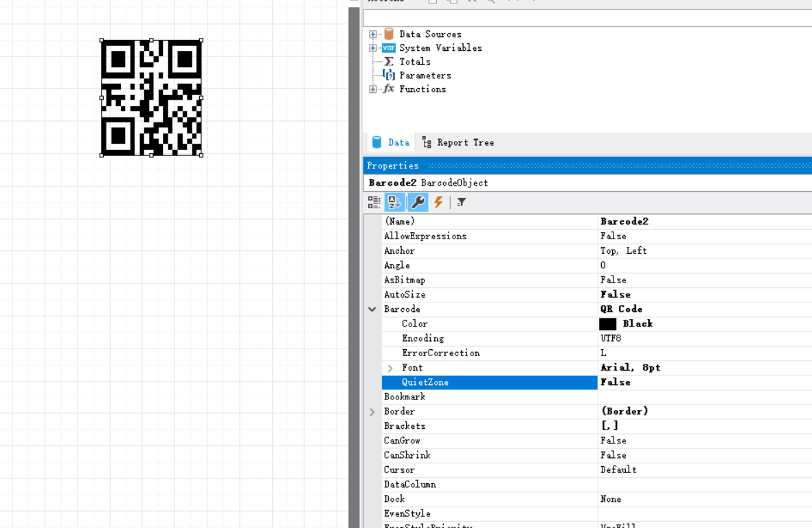Click the Data Sources database icon

[389, 34]
